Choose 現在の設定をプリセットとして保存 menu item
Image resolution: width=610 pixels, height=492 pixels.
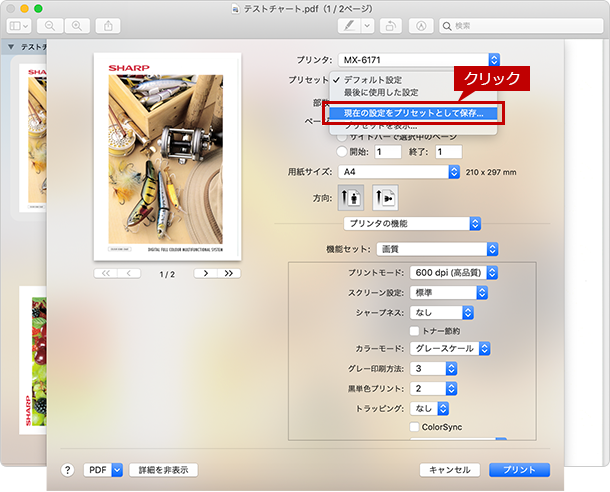413,113
